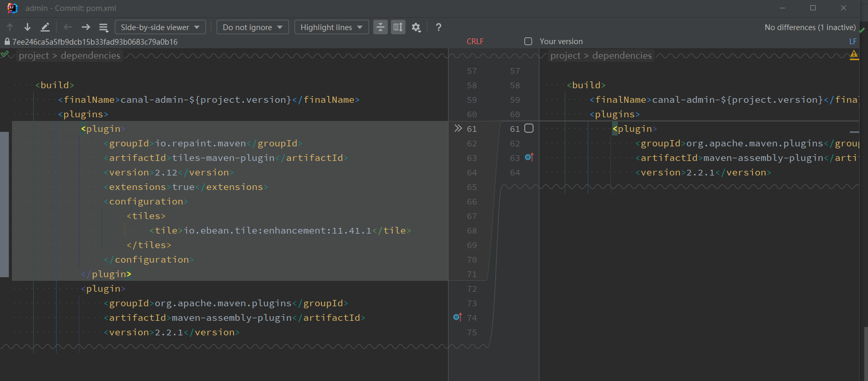This screenshot has height=381, width=868.
Task: Select right breadcrumb 'dependencies'
Action: click(x=622, y=56)
